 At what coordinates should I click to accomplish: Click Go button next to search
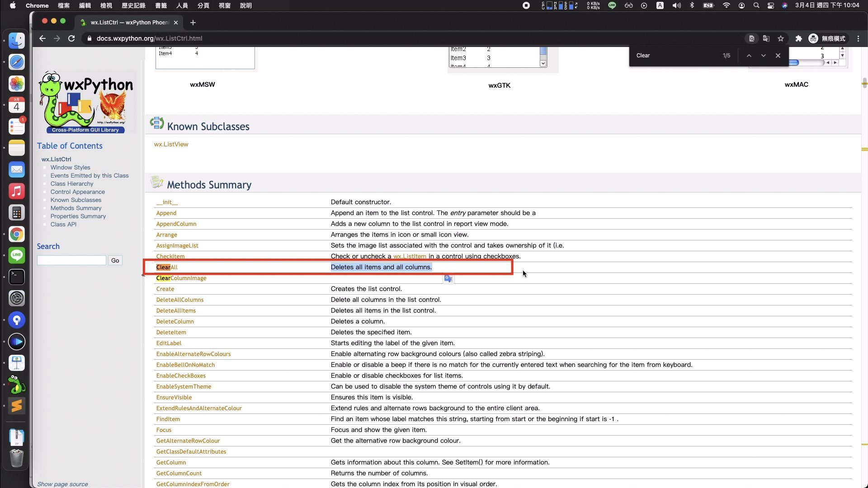pos(115,260)
